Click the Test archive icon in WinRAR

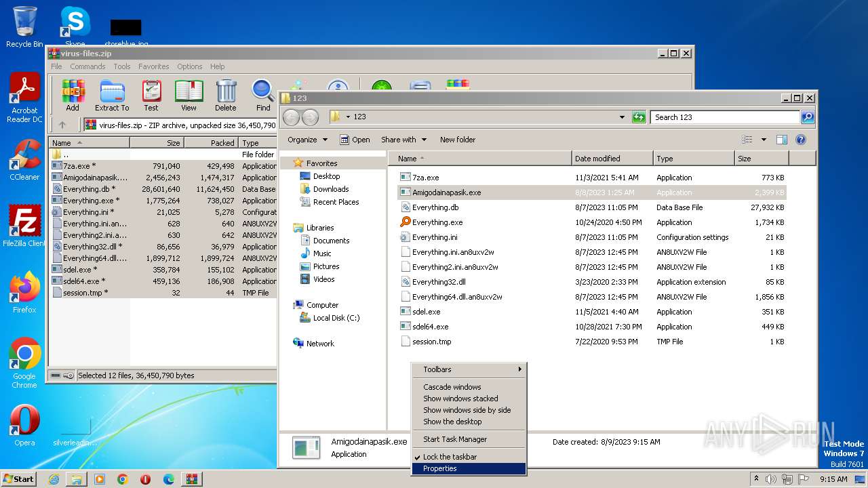[151, 94]
